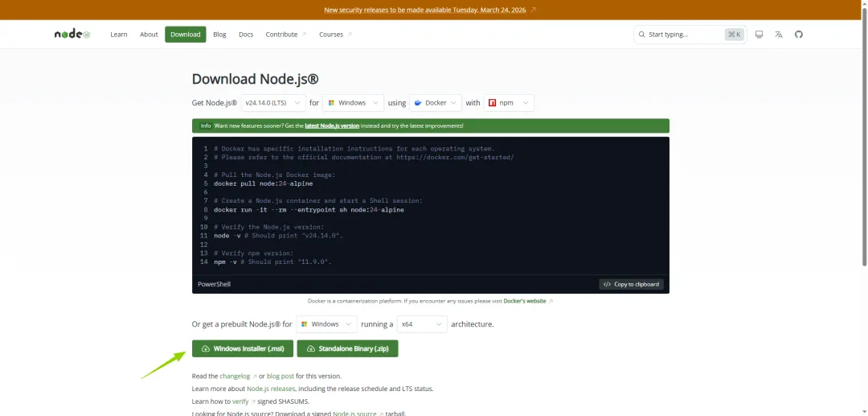Open the Docs nav link
The width and height of the screenshot is (868, 416).
coord(246,35)
